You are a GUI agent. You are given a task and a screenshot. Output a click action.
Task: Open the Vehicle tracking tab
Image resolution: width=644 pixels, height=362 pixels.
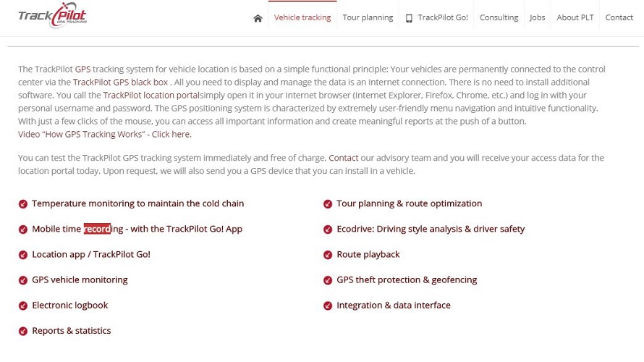[302, 17]
